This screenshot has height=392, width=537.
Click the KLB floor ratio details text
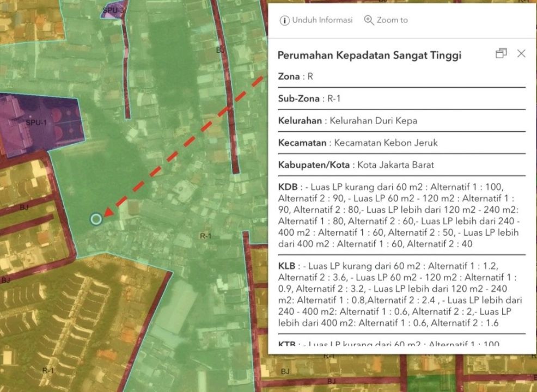pyautogui.click(x=400, y=294)
